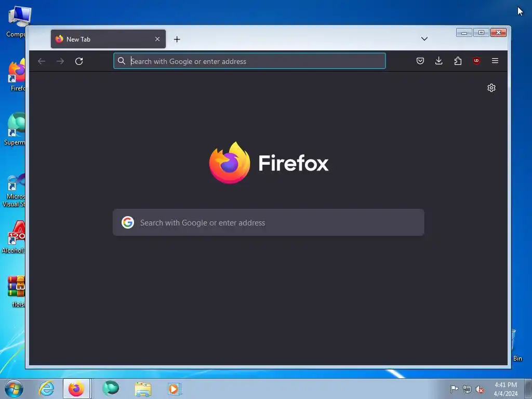Select the Supermium desktop shortcut
This screenshot has width=532, height=399.
pos(15,129)
